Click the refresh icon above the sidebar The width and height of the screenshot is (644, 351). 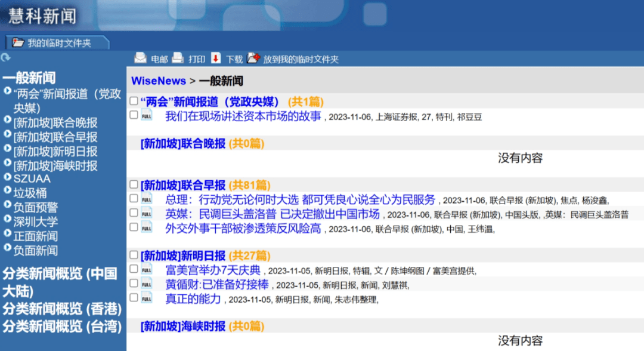(6, 57)
